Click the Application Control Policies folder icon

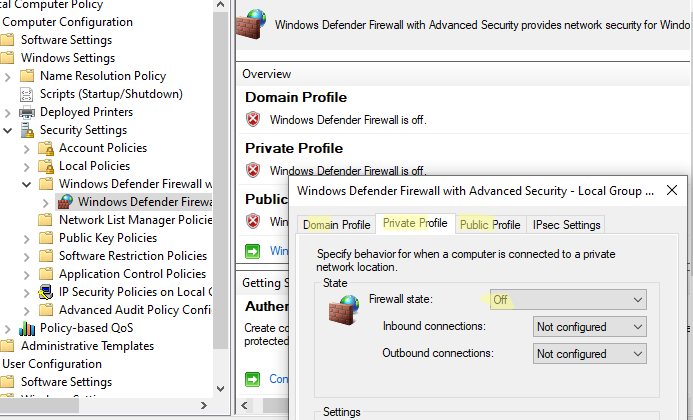point(46,274)
